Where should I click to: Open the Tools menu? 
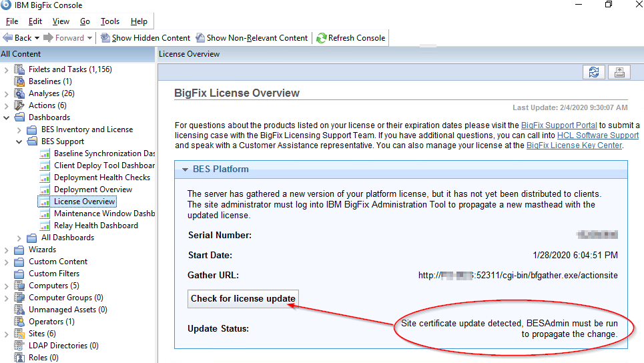pos(110,21)
